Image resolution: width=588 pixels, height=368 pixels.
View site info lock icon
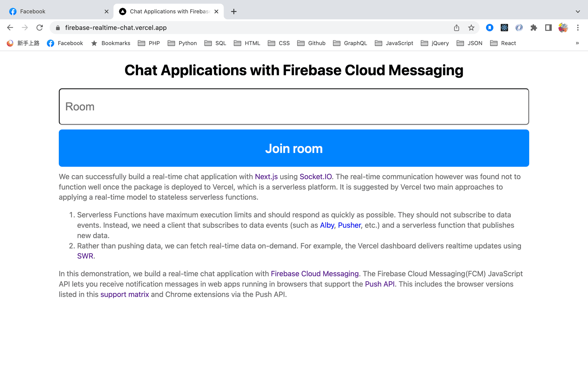click(58, 28)
